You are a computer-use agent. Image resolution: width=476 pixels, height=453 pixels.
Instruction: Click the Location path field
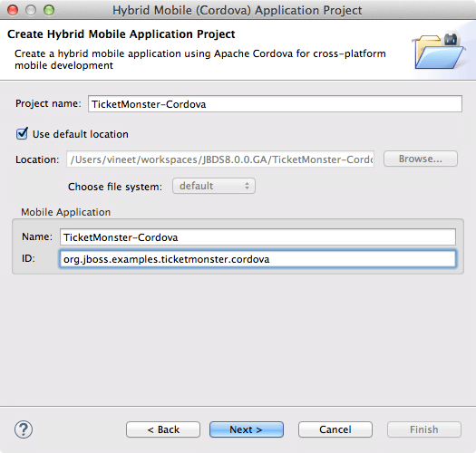click(220, 159)
